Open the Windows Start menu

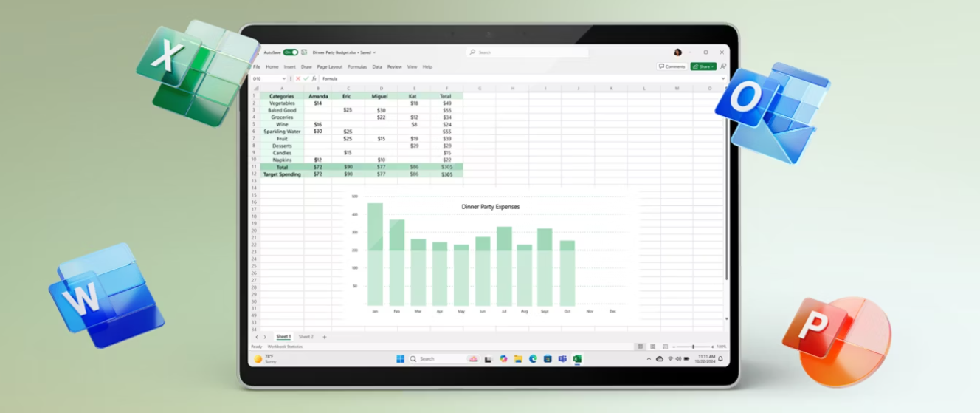(400, 359)
